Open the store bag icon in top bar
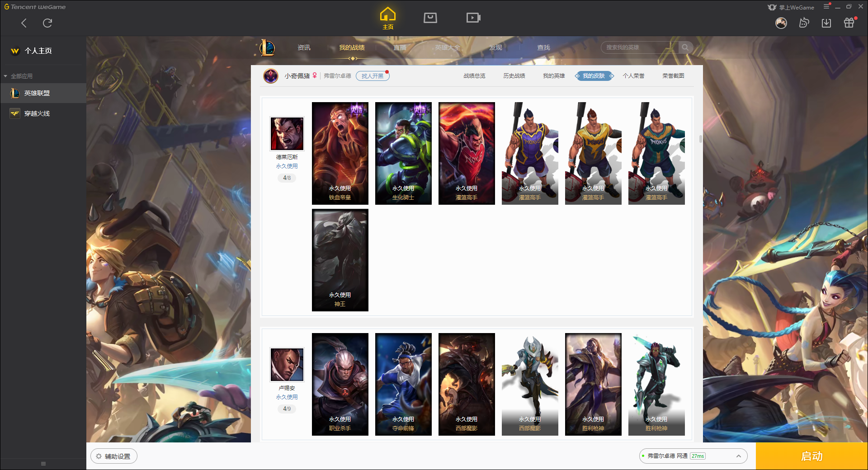Image resolution: width=868 pixels, height=470 pixels. coord(430,18)
